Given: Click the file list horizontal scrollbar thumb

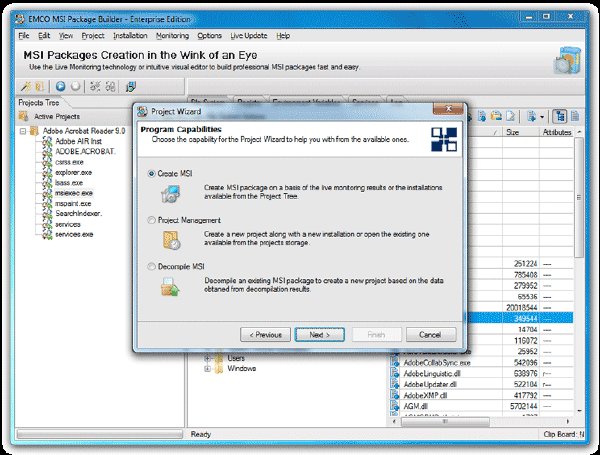Looking at the screenshot, I should (445, 421).
